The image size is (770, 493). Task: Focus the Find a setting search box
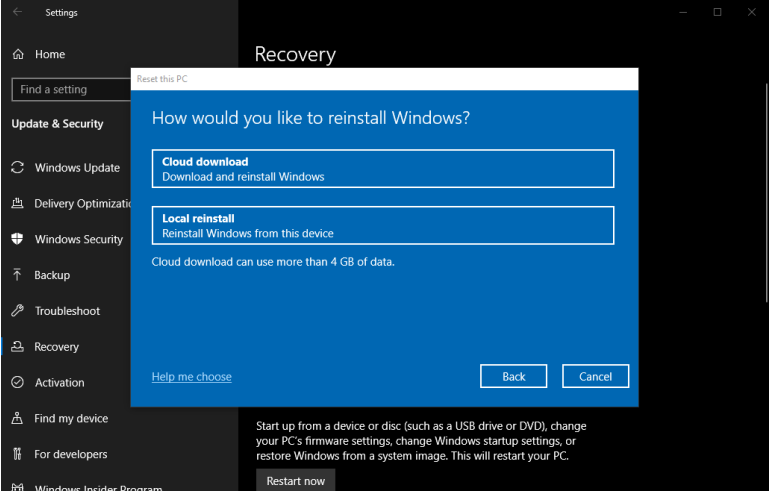tap(71, 89)
